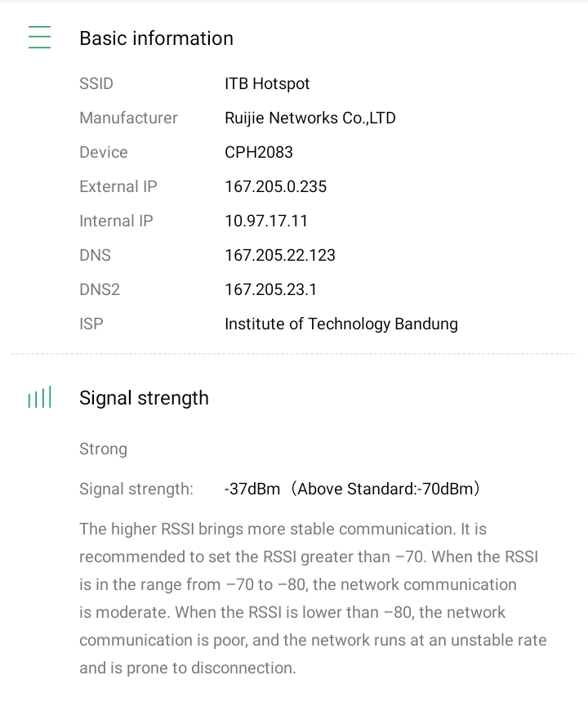Image resolution: width=588 pixels, height=702 pixels.
Task: Click the Manufacturer label
Action: tap(128, 118)
